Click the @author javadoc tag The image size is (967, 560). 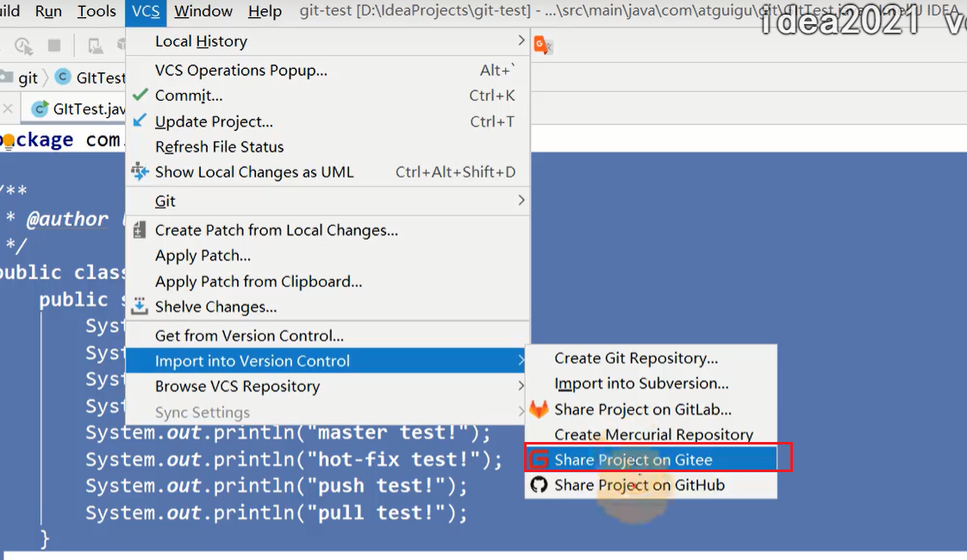[67, 219]
